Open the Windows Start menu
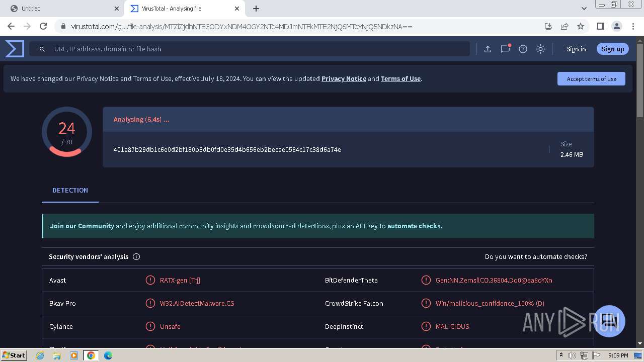This screenshot has height=362, width=644. [x=14, y=355]
